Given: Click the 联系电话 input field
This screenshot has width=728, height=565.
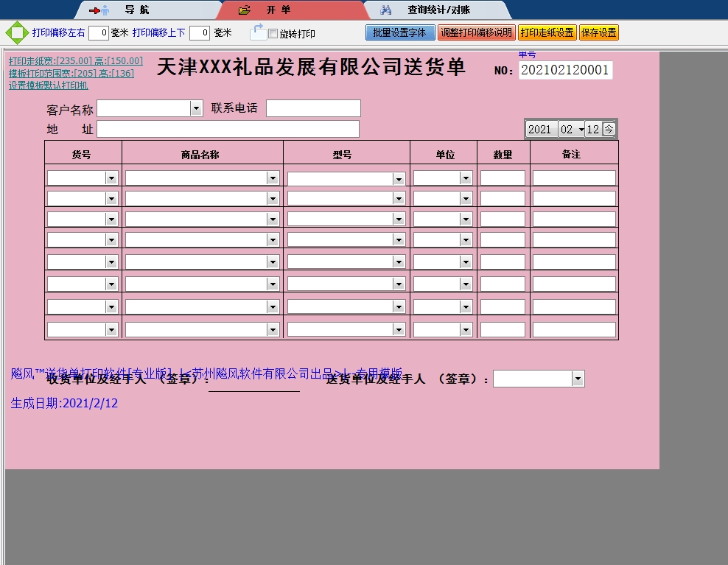Looking at the screenshot, I should 313,108.
